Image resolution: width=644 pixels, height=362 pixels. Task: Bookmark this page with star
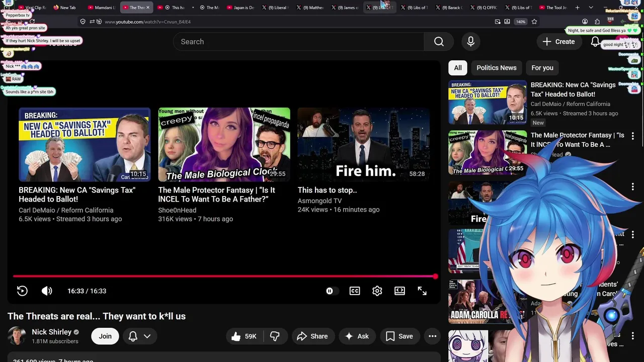(534, 22)
